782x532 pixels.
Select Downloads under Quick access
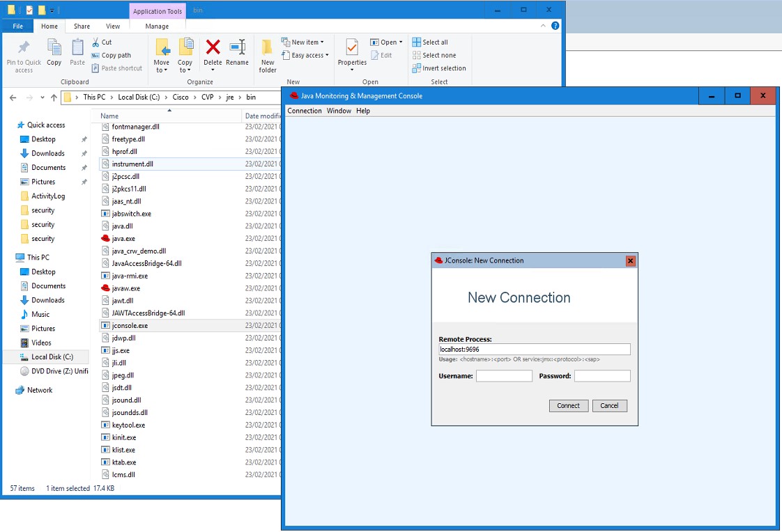48,153
